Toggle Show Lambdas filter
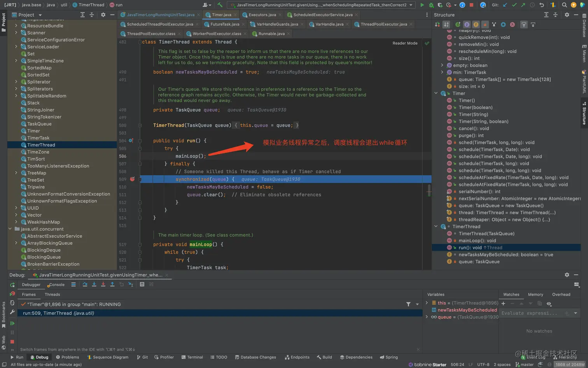This screenshot has width=588, height=368. coord(513,25)
